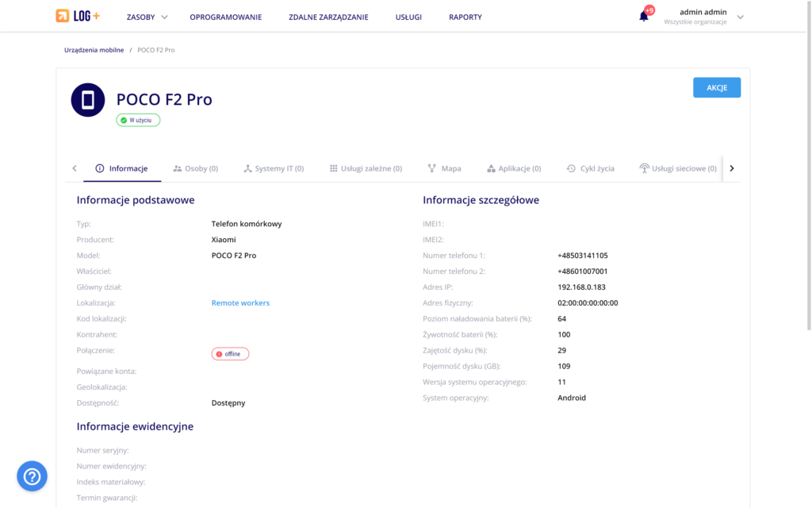Click the Model value POCO F2 Pro
The height and width of the screenshot is (508, 812).
click(x=234, y=256)
